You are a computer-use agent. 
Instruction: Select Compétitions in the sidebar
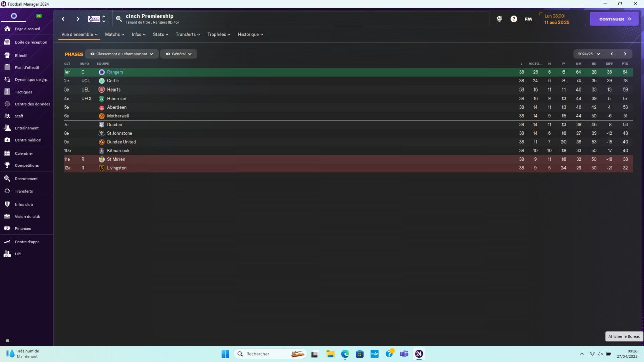click(x=27, y=165)
